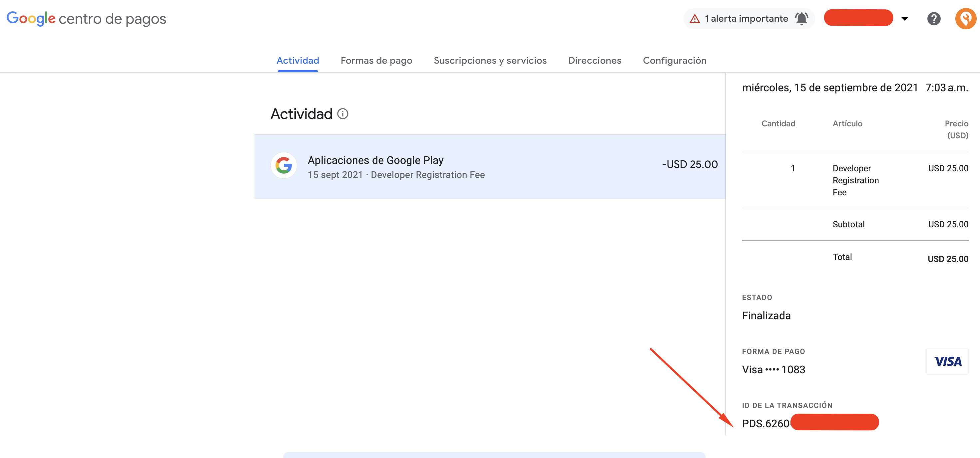Open the help question mark icon

pyautogui.click(x=934, y=19)
